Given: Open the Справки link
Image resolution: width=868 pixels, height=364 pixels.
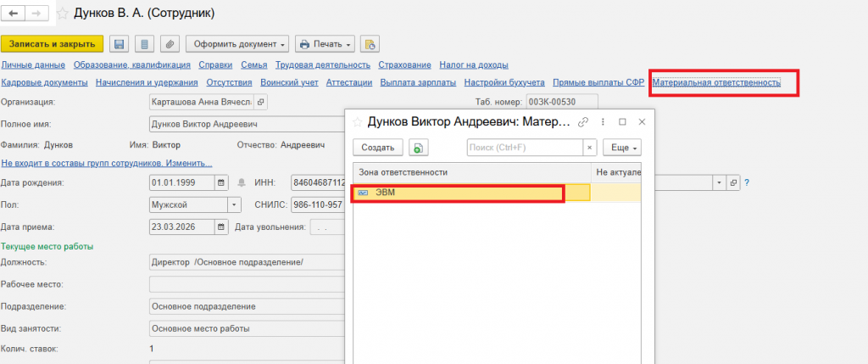Looking at the screenshot, I should (x=216, y=64).
